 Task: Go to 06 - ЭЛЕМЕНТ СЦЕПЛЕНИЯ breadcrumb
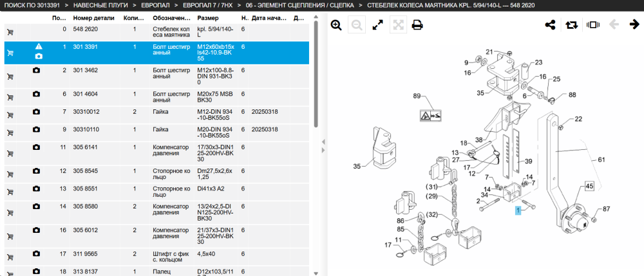click(300, 5)
